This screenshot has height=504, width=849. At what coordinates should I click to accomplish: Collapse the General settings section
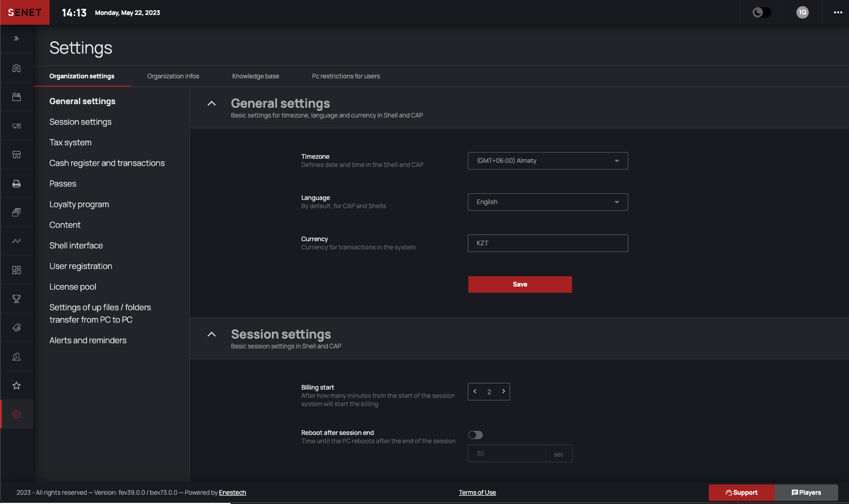click(211, 104)
